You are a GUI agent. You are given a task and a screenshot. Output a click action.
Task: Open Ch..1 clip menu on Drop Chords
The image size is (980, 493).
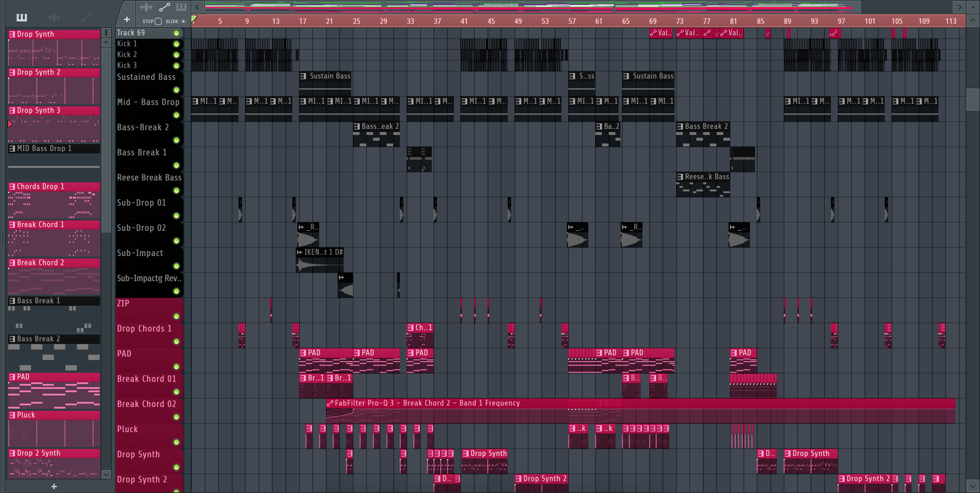coord(410,328)
